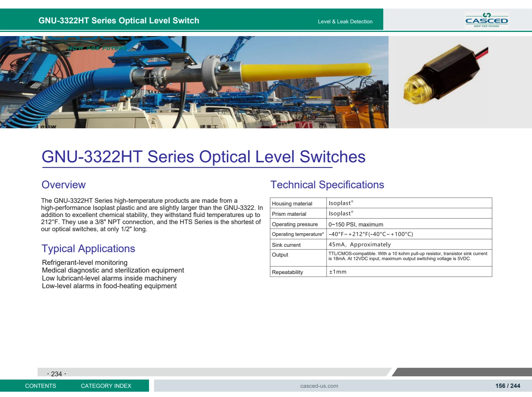The width and height of the screenshot is (532, 397).
Task: Select the Operating temperature* label cell
Action: tap(298, 234)
